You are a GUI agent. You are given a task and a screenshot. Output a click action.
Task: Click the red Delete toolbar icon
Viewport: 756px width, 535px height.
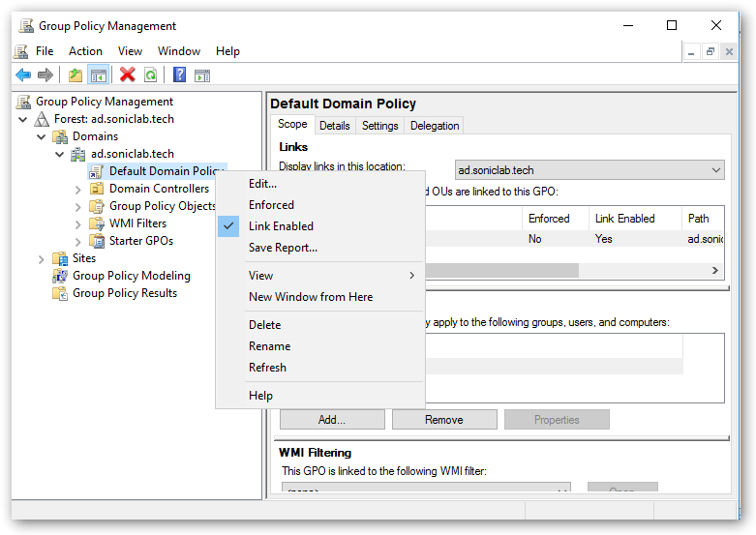(127, 74)
